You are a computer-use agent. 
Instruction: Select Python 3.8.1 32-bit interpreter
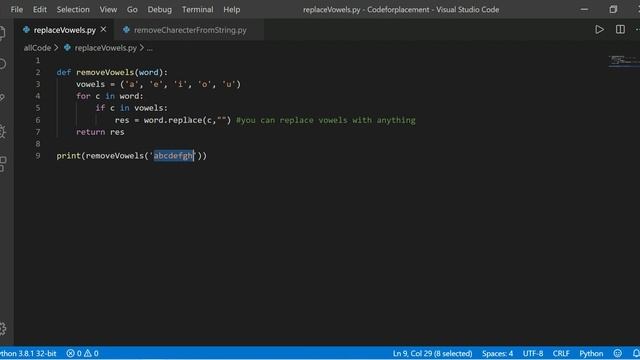[28, 353]
